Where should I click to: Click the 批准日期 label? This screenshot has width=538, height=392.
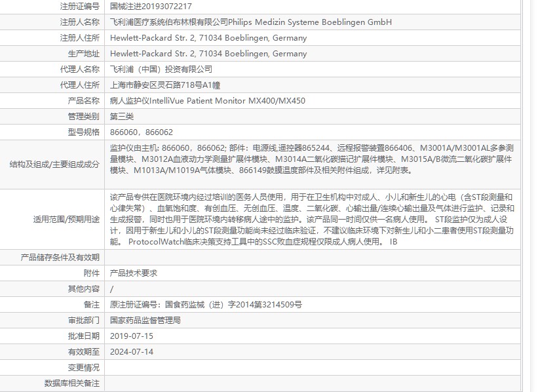84,336
